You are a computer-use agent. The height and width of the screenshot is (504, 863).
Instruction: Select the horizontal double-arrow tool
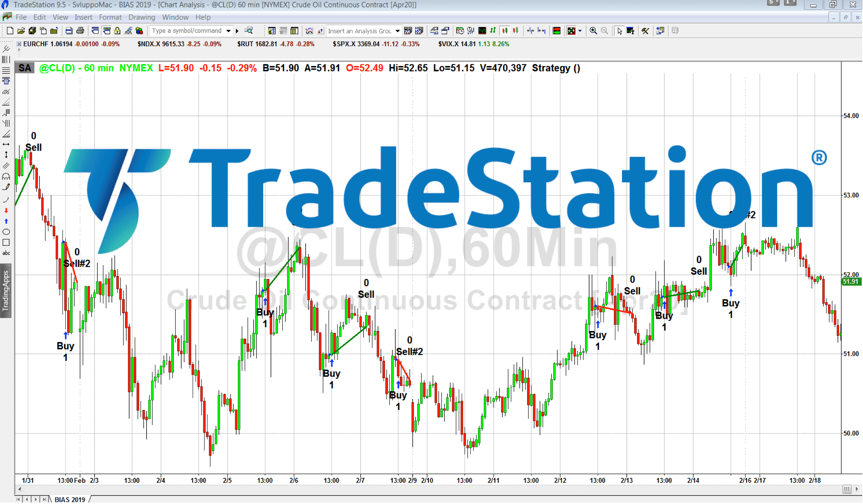tap(6, 145)
